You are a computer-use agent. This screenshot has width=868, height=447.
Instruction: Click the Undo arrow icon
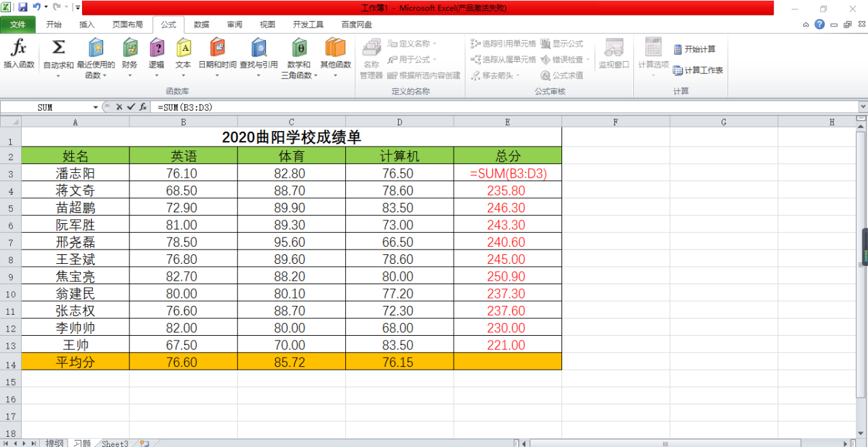coord(37,7)
